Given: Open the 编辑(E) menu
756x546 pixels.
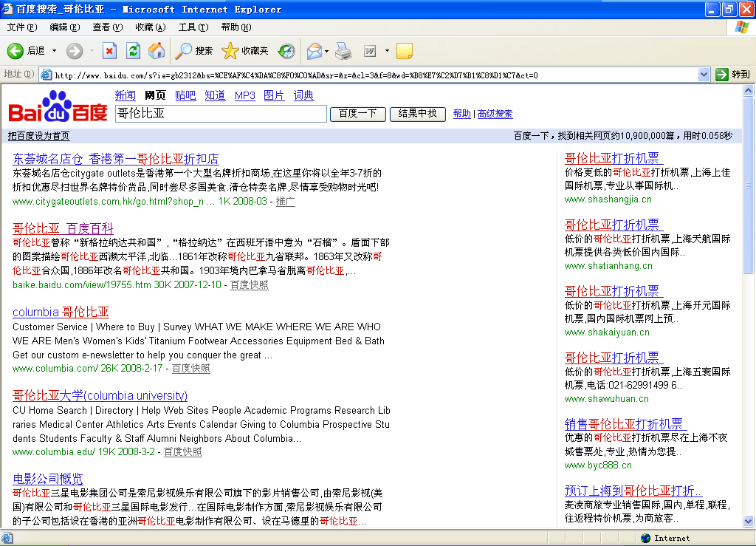Looking at the screenshot, I should point(65,27).
